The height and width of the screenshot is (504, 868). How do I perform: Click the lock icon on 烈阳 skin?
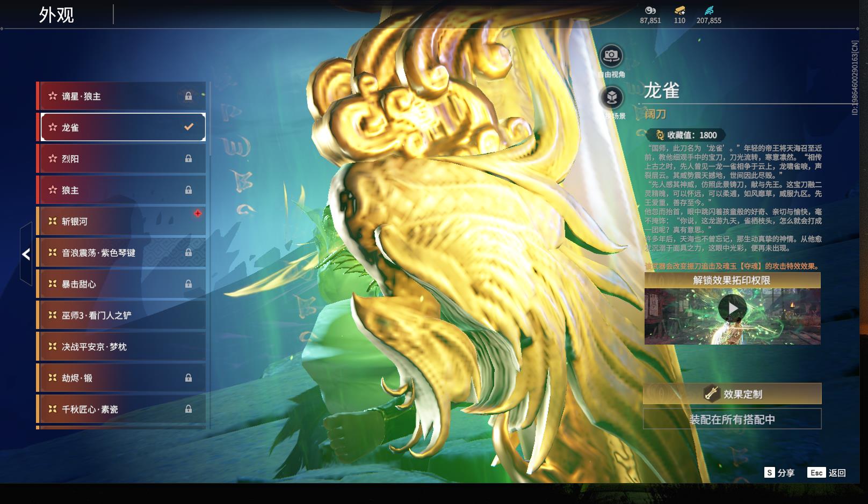coord(189,158)
